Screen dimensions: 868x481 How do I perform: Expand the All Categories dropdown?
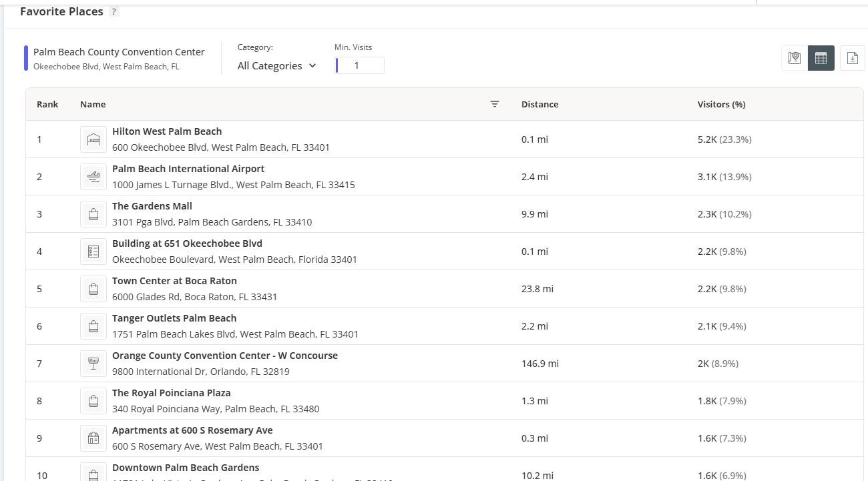pos(276,65)
